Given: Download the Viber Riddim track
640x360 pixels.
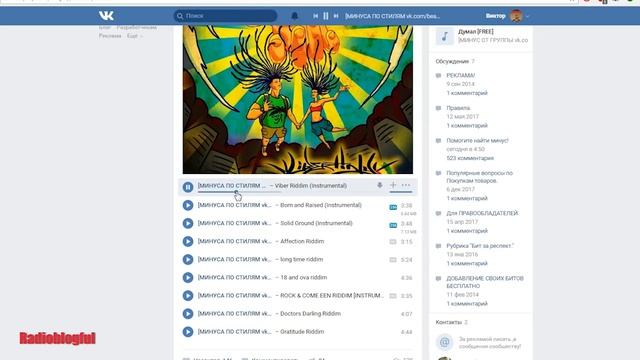Looking at the screenshot, I should (380, 185).
